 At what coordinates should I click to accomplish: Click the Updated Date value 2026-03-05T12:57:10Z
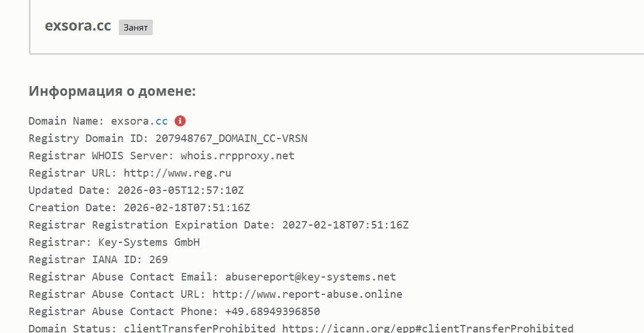pyautogui.click(x=184, y=190)
